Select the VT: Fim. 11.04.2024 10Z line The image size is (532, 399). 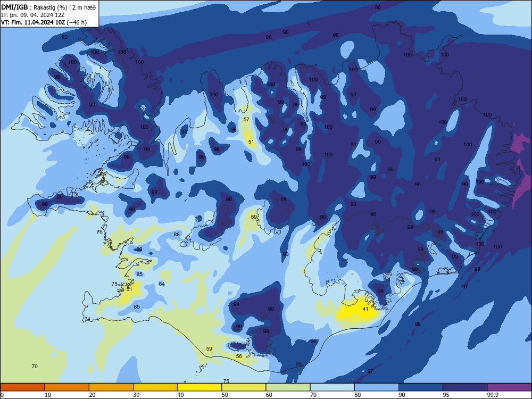(44, 22)
